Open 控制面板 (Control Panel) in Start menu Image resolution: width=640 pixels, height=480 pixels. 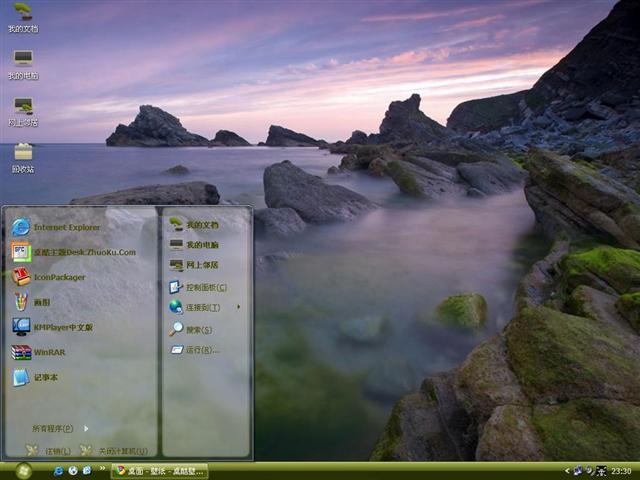point(203,286)
